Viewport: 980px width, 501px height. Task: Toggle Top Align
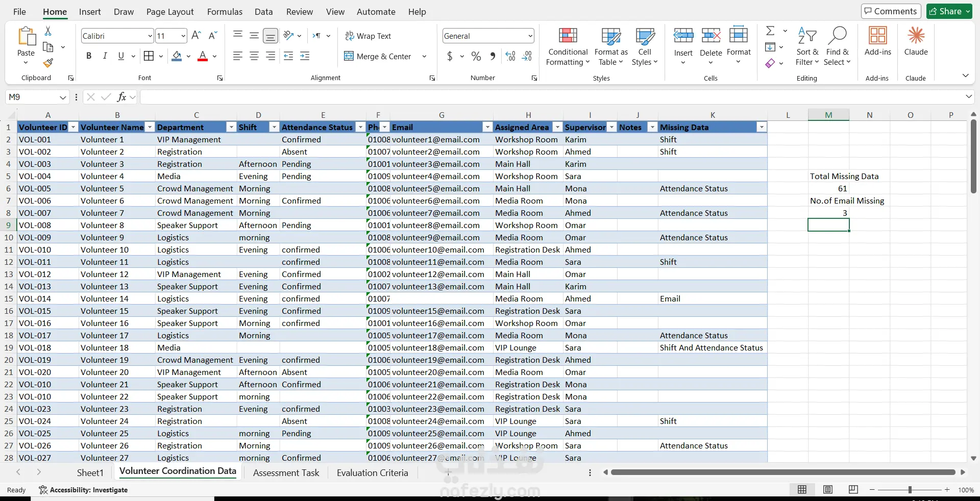click(x=238, y=36)
